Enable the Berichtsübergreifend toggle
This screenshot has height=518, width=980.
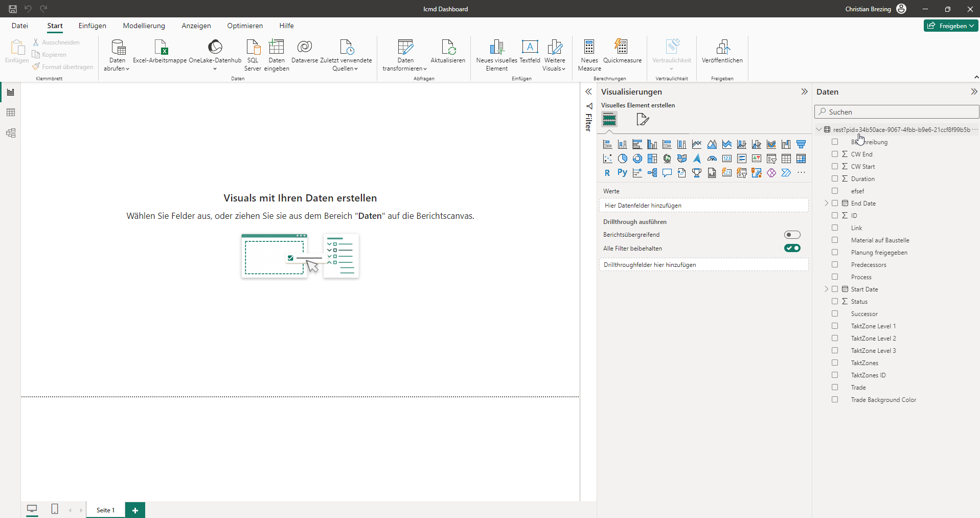pos(792,235)
